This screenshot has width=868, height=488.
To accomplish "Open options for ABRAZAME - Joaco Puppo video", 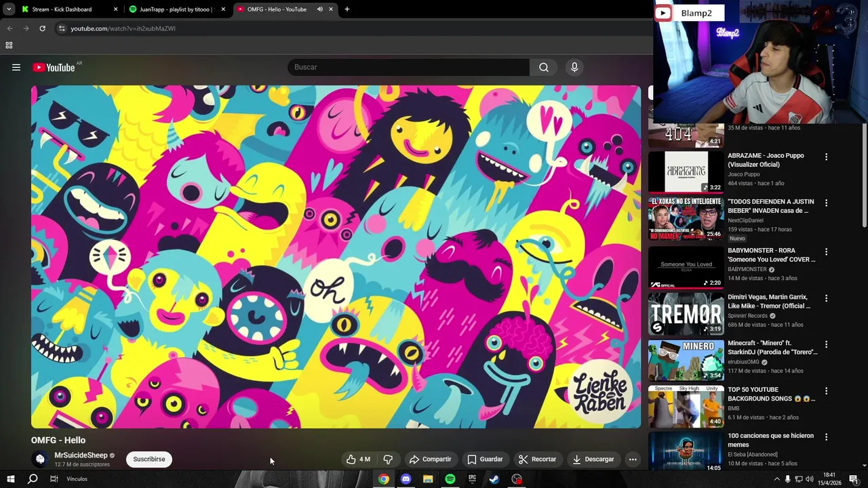I will point(826,157).
